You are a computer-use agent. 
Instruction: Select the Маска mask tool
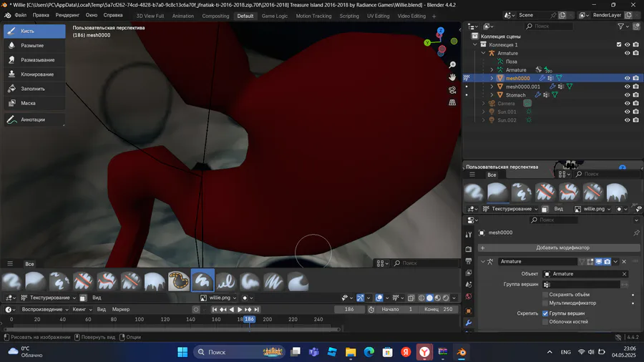pyautogui.click(x=34, y=103)
